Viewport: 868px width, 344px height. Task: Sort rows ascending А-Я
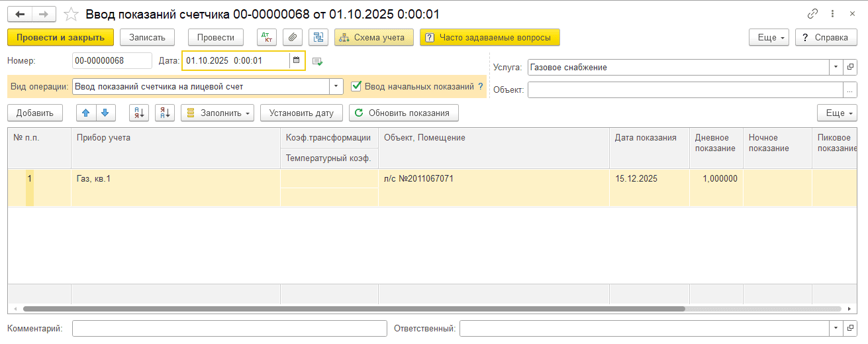138,113
